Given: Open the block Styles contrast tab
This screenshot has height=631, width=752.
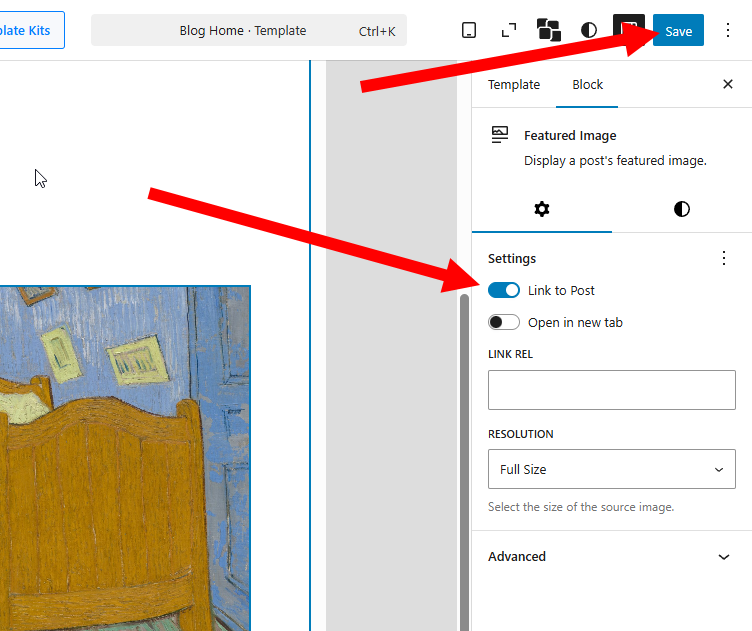Looking at the screenshot, I should pos(682,209).
